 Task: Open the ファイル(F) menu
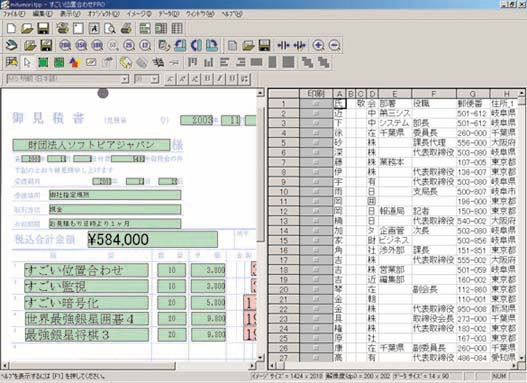coord(14,14)
